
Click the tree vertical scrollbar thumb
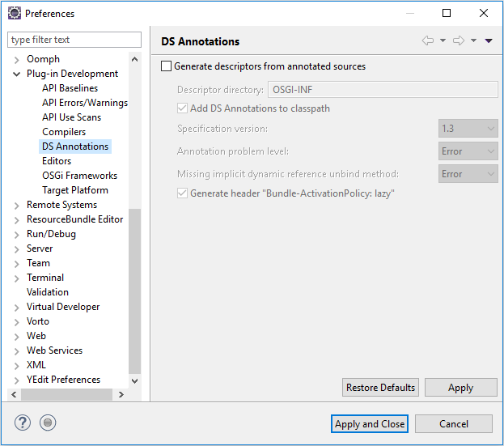(x=134, y=291)
